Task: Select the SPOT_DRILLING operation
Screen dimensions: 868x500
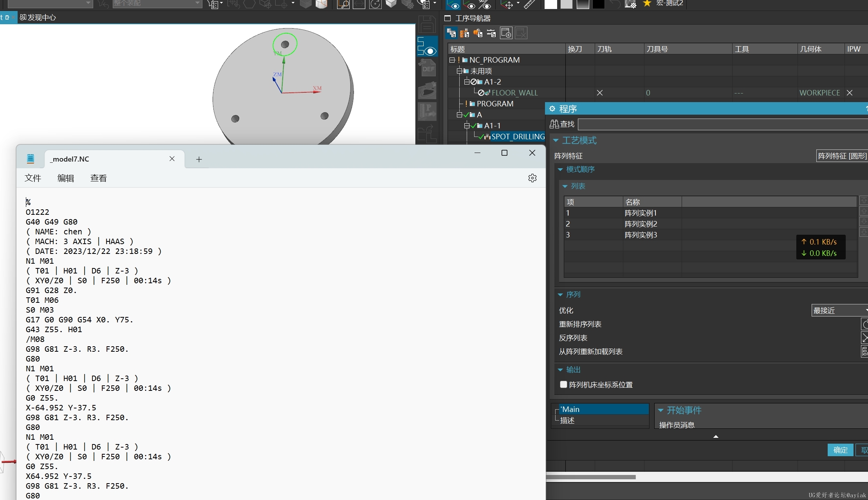Action: pos(518,137)
